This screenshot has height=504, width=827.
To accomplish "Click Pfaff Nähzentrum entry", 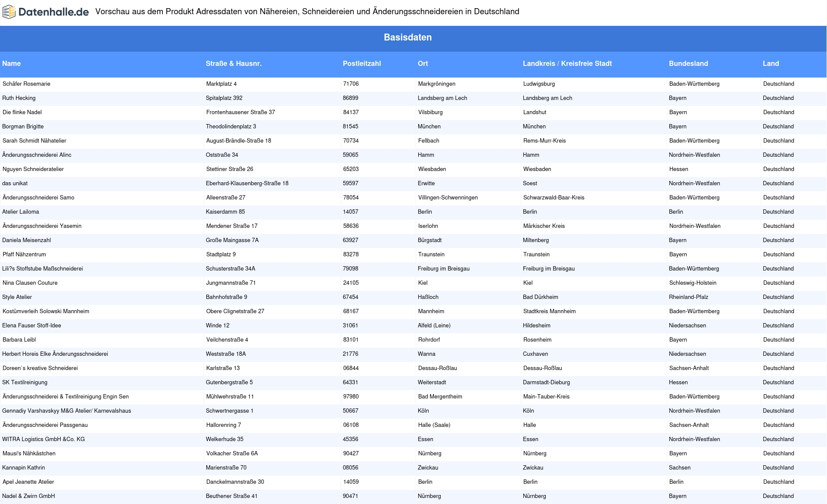I will (x=24, y=255).
